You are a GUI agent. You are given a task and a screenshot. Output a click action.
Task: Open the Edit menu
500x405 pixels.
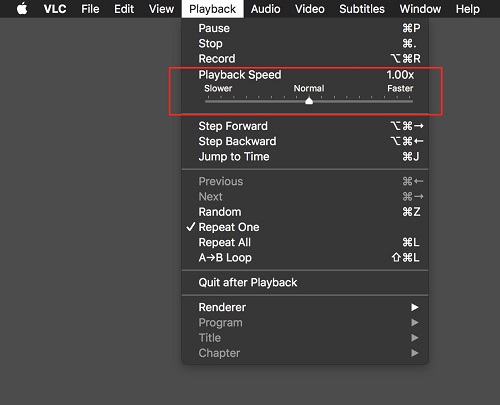(x=124, y=9)
